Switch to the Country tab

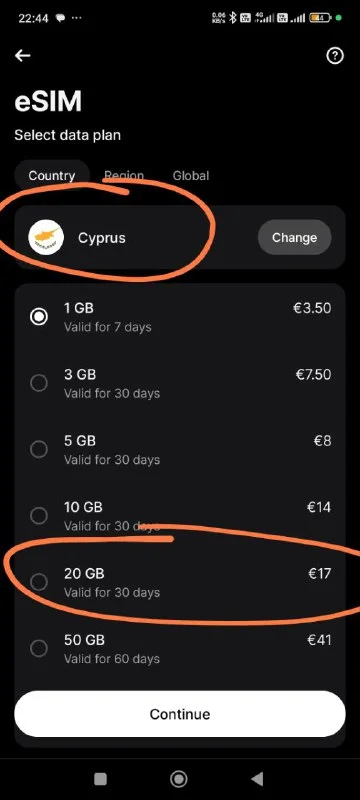(x=52, y=176)
